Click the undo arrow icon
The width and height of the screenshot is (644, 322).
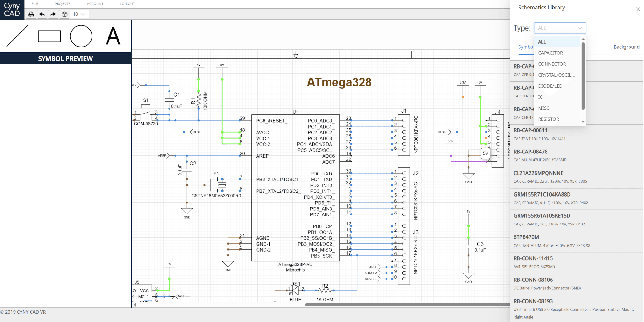coord(42,14)
